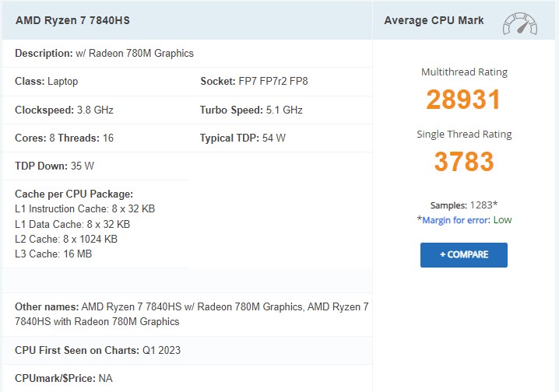Click the speedometer gauge icon
Screen dimensions: 559x392
(520, 23)
